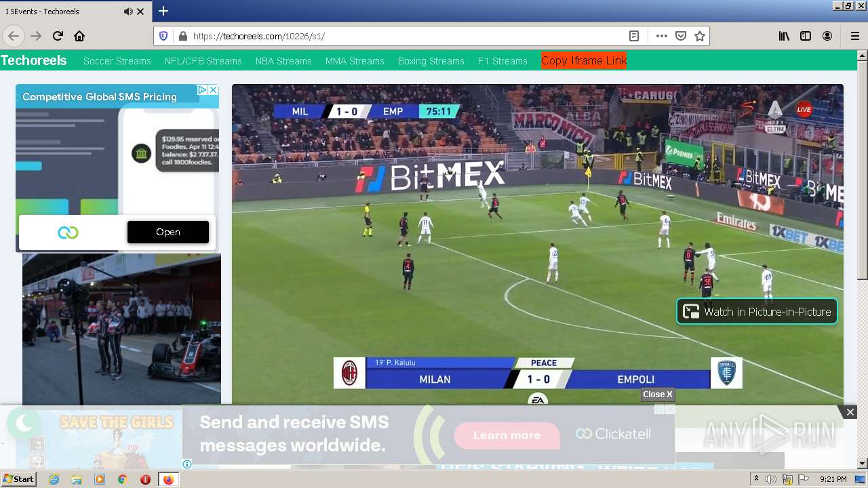Click page vertical scrollbar thumb
Screen dimensions: 868x488
click(863, 171)
